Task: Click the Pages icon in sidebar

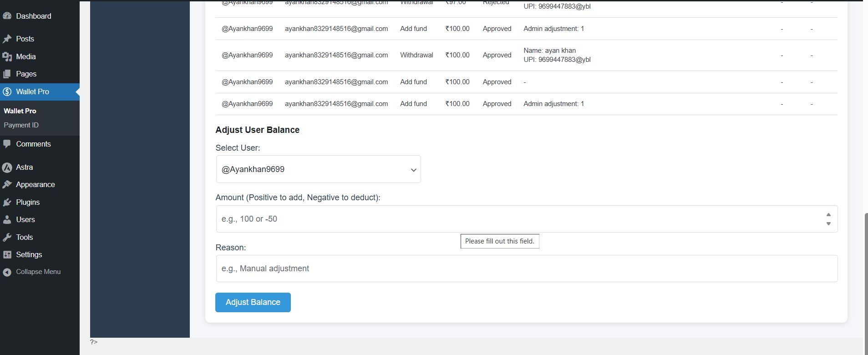Action: (x=7, y=74)
